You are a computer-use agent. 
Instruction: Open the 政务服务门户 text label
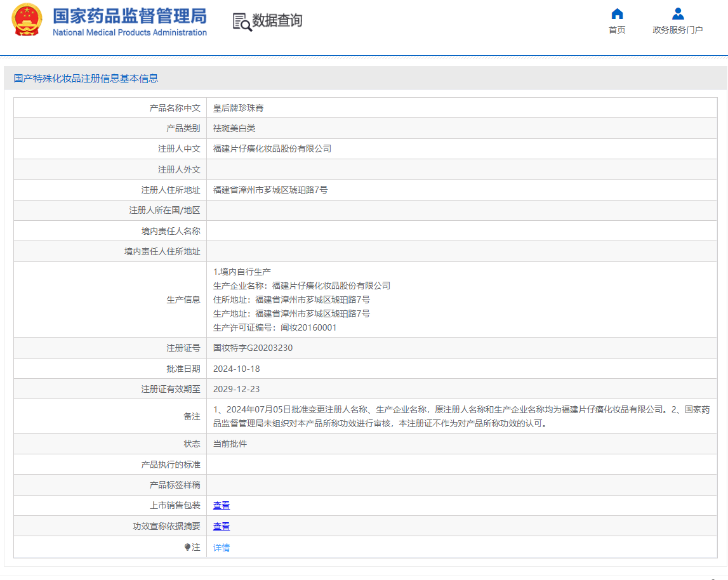(678, 30)
